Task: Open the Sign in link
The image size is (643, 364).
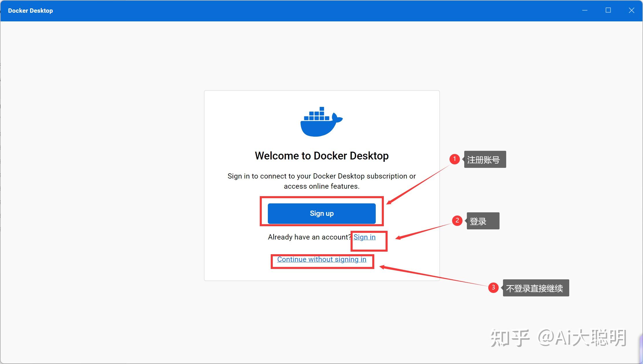Action: click(x=364, y=237)
